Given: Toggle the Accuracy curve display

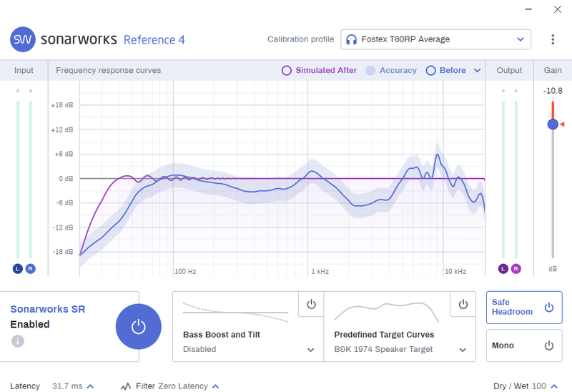Looking at the screenshot, I should 391,70.
